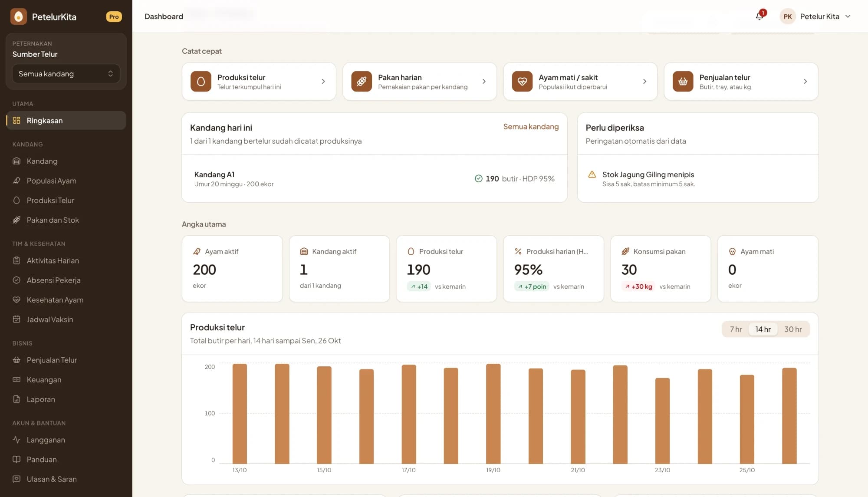Click the warning icon beside Stok Jagung Giling
This screenshot has height=497, width=868.
592,174
